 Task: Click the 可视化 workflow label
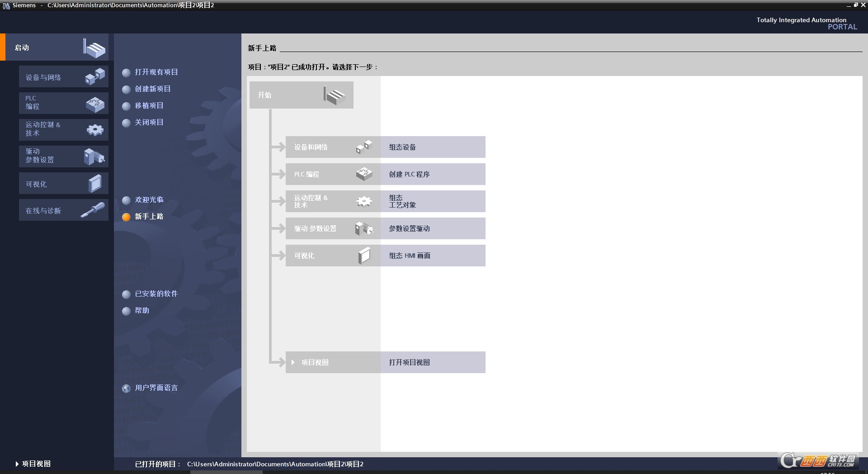304,256
